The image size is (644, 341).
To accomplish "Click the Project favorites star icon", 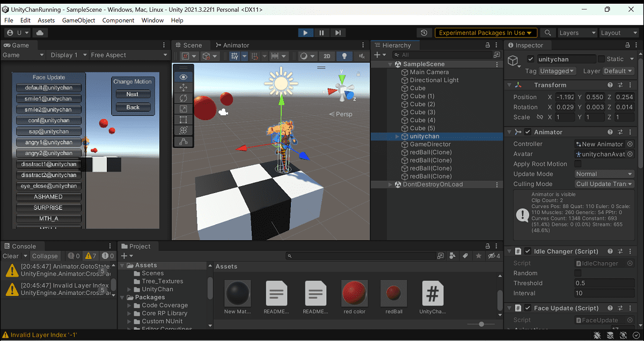I will (x=478, y=256).
